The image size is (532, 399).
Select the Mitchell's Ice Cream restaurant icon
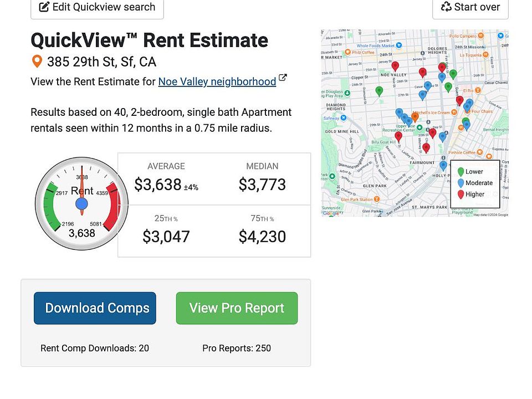454,112
